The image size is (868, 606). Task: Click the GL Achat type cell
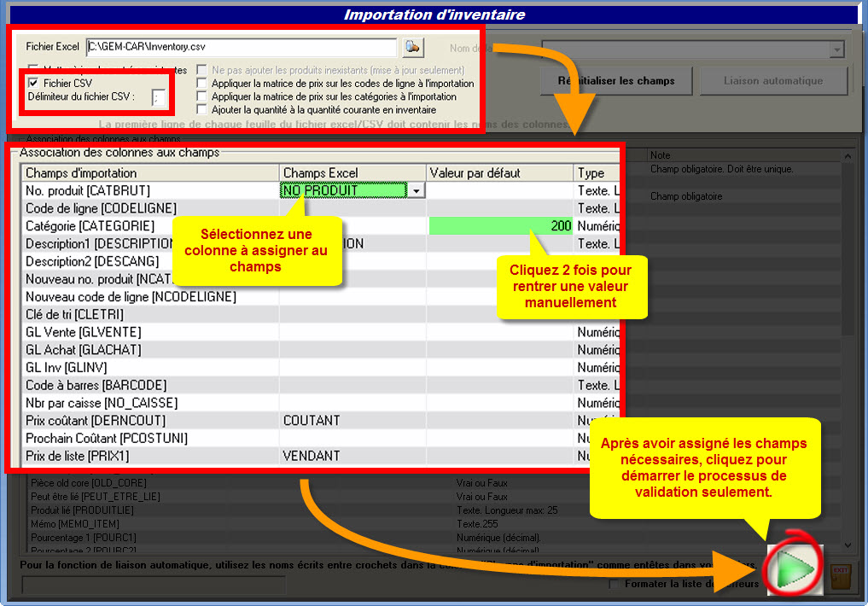(597, 350)
